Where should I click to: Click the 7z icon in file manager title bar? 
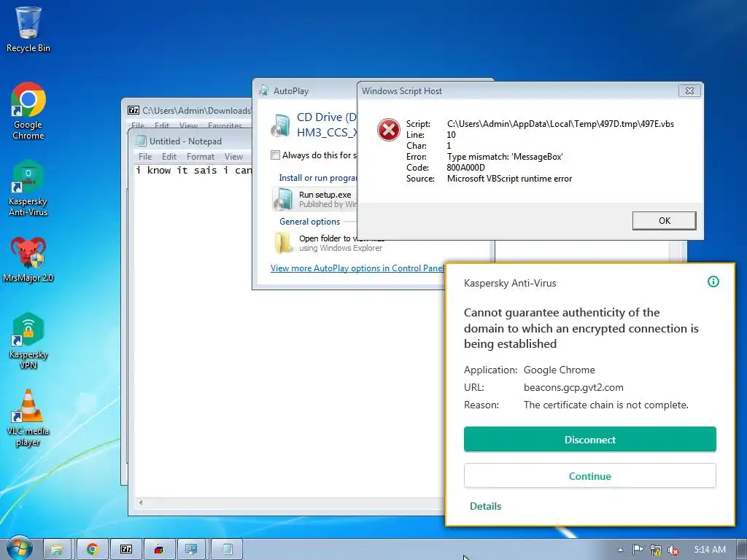[x=133, y=111]
